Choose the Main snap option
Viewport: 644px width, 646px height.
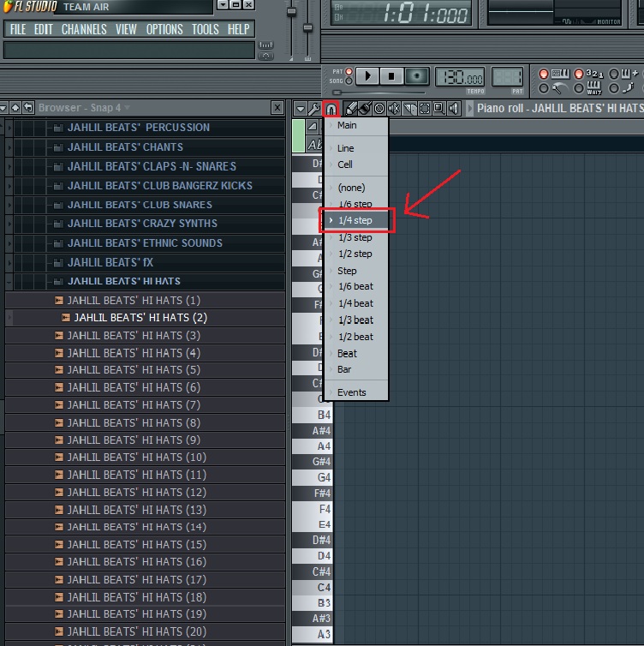point(356,125)
